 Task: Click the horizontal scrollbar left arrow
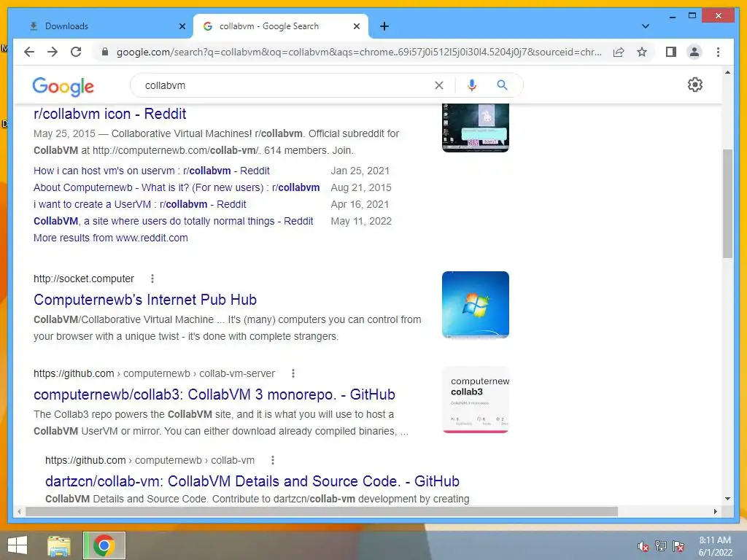tap(19, 511)
